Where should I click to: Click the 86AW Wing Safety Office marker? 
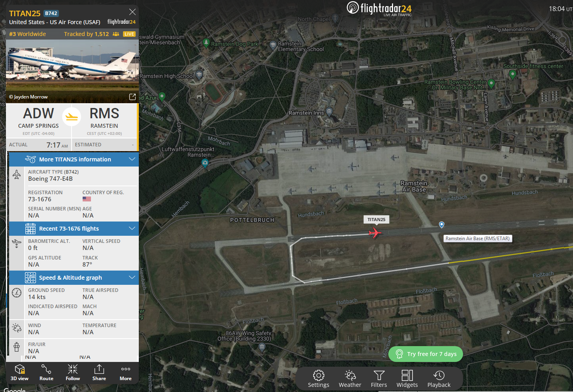262,347
